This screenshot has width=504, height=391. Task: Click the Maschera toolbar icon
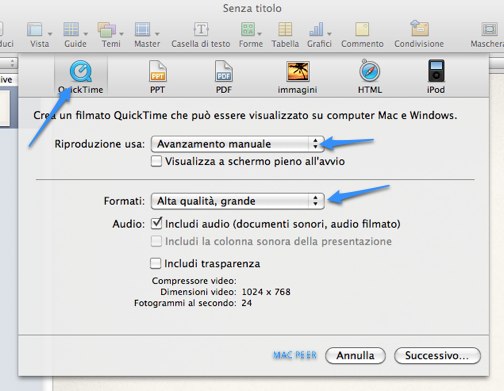click(x=489, y=29)
